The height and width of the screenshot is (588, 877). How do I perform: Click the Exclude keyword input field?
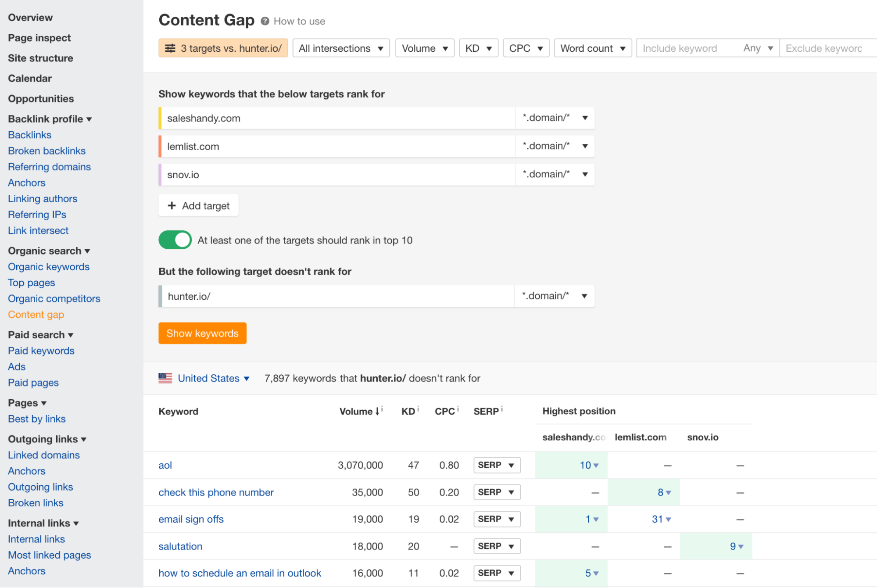click(828, 48)
